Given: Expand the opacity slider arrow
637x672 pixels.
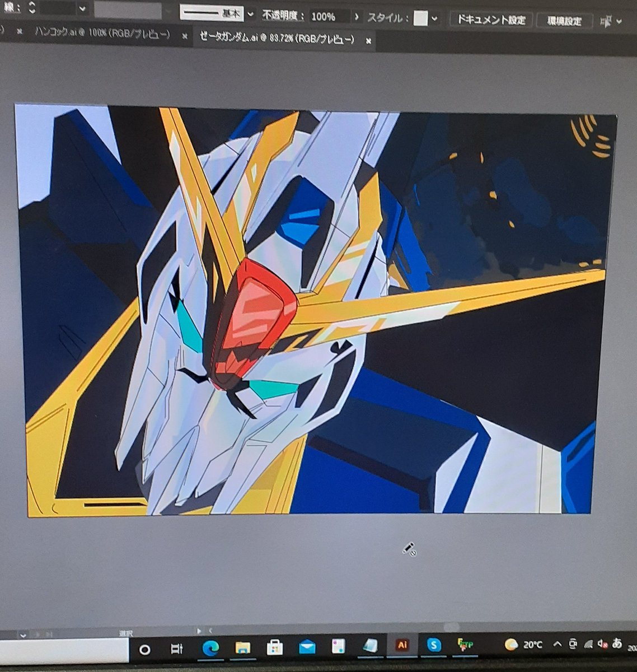Looking at the screenshot, I should click(357, 17).
